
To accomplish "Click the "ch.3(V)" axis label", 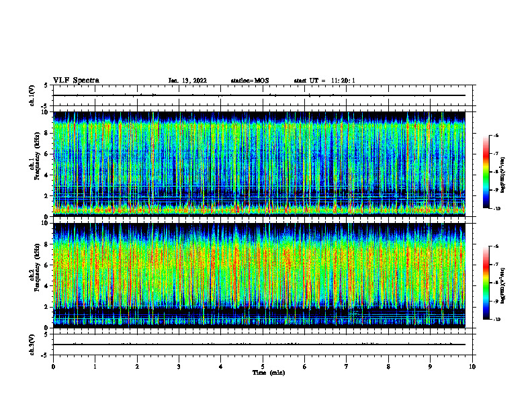I will coord(32,345).
